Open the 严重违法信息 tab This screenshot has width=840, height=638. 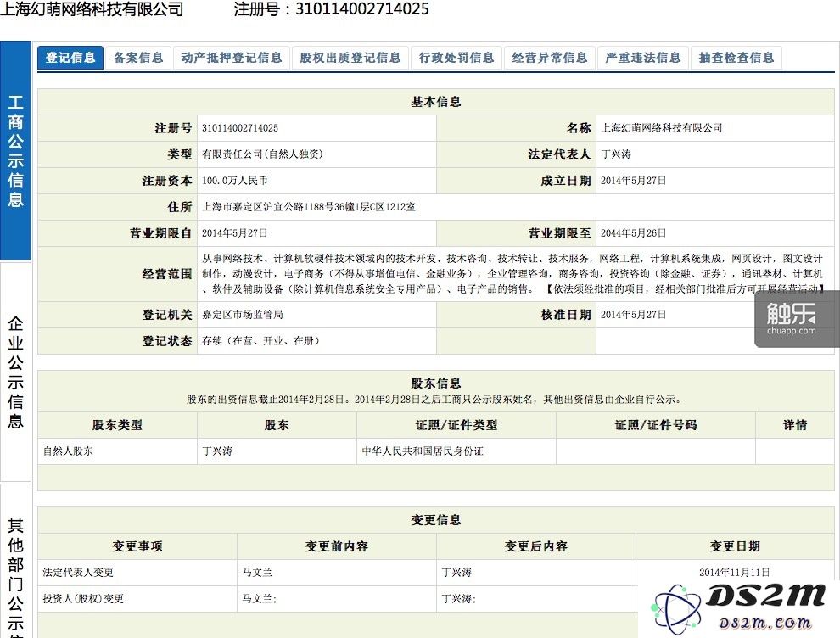(x=643, y=58)
